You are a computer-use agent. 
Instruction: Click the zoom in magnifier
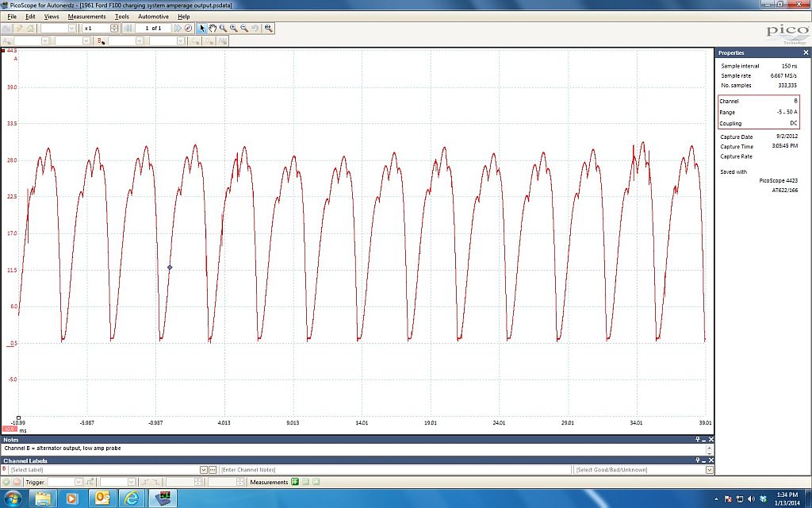234,28
